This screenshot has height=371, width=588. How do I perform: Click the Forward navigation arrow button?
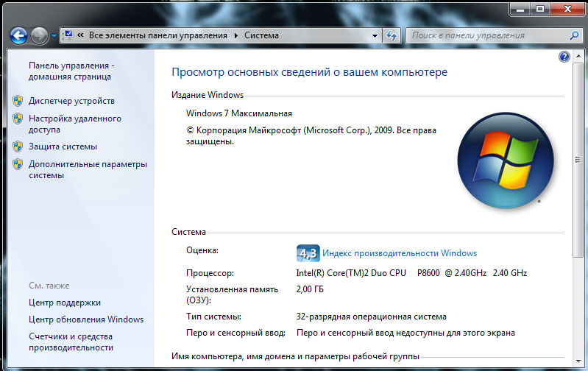[x=39, y=35]
